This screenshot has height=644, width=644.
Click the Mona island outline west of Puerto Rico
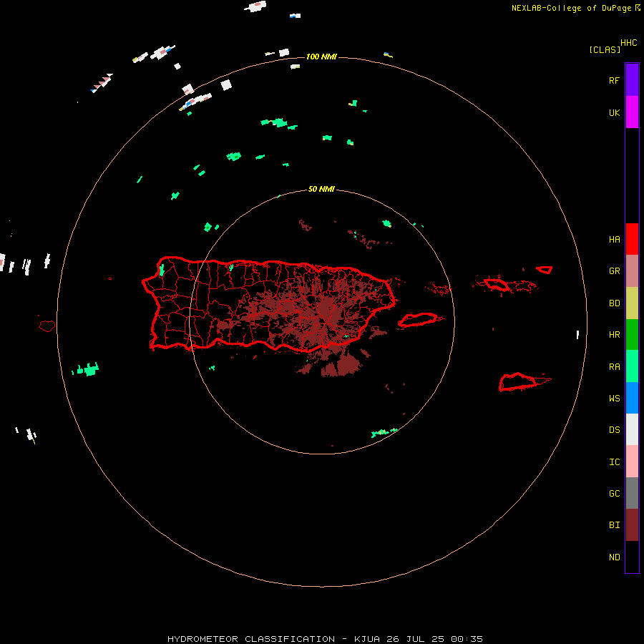tap(47, 326)
